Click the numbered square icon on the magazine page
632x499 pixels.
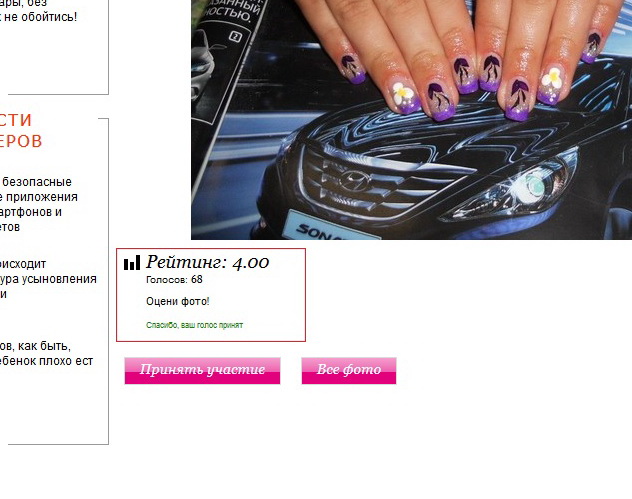[235, 37]
